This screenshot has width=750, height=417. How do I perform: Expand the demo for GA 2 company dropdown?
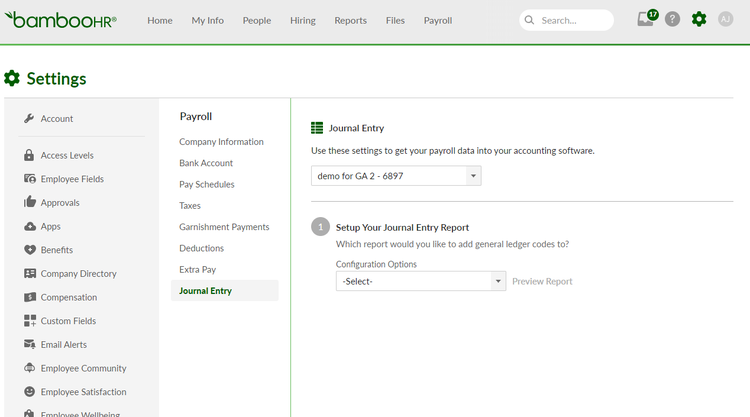click(x=396, y=176)
